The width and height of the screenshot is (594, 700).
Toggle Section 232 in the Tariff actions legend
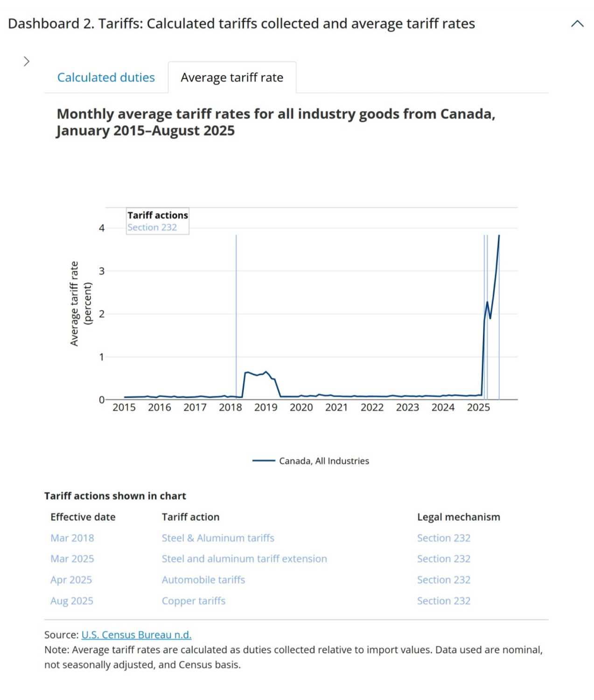(x=152, y=227)
